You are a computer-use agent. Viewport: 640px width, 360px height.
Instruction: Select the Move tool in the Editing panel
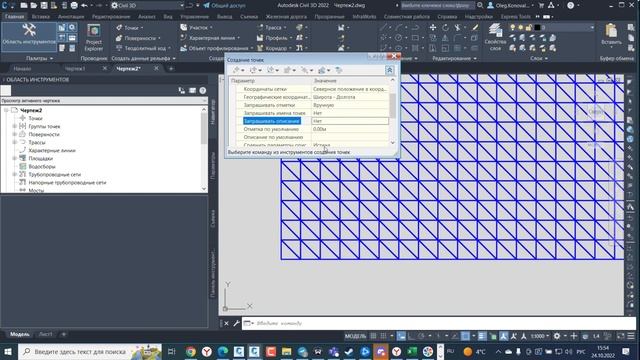(x=433, y=27)
